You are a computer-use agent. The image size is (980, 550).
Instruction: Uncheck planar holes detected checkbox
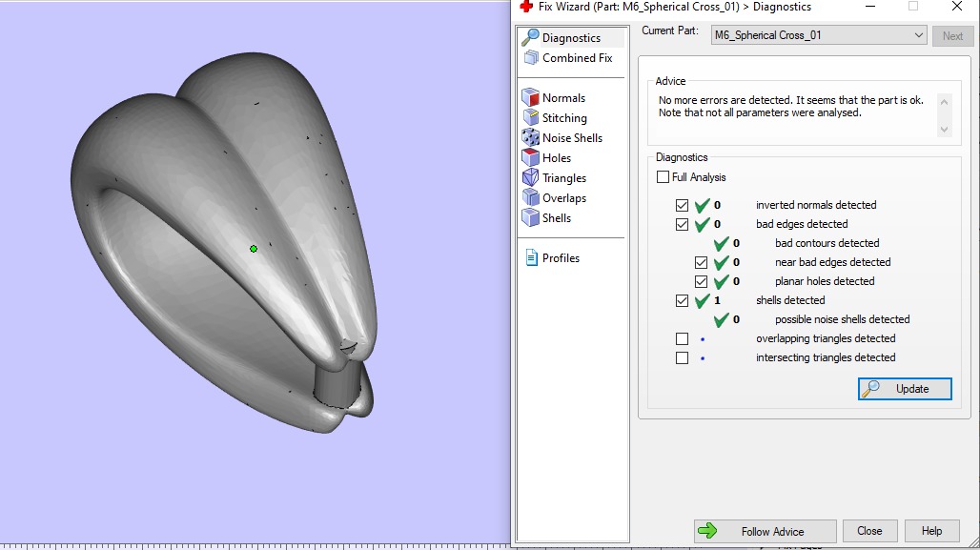(701, 281)
